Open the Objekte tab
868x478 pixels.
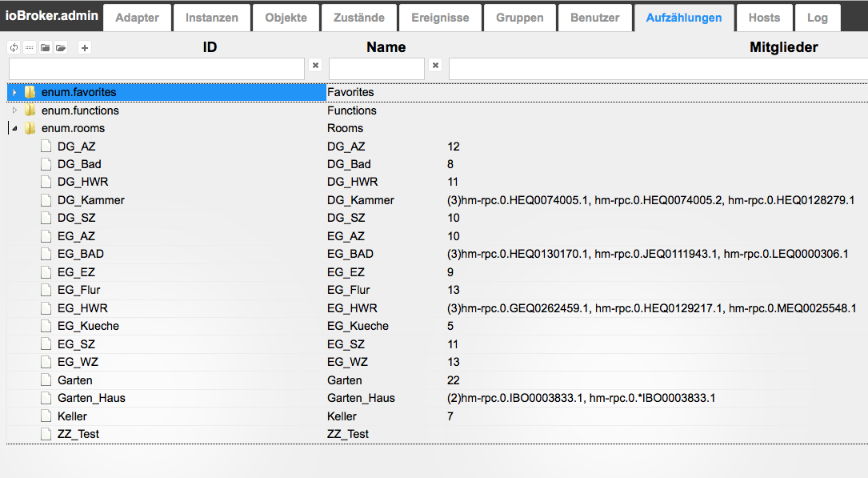tap(286, 18)
